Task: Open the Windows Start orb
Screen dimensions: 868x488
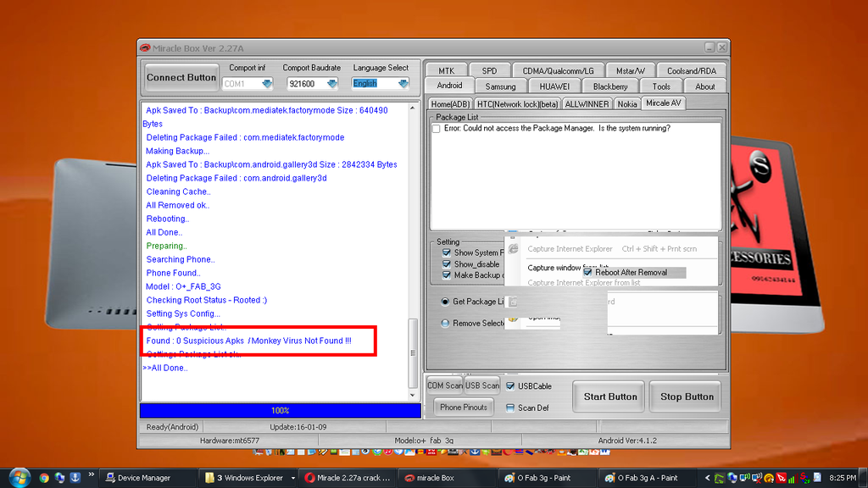Action: [x=19, y=478]
